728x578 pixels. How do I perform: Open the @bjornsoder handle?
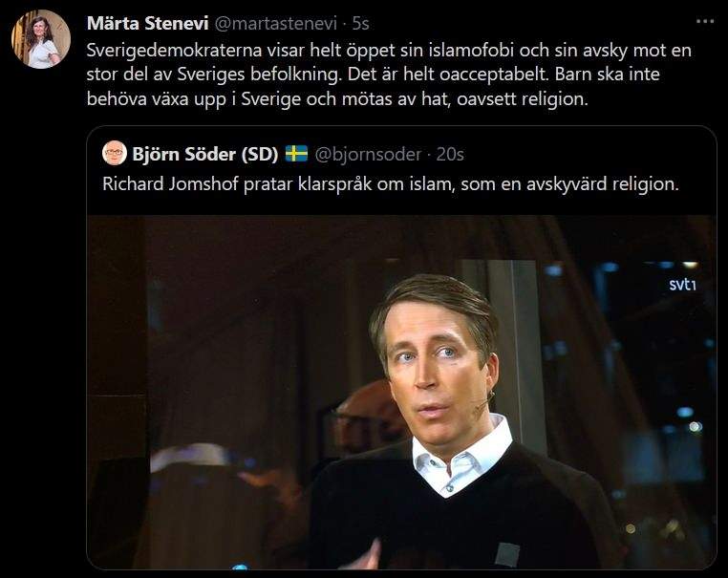368,154
